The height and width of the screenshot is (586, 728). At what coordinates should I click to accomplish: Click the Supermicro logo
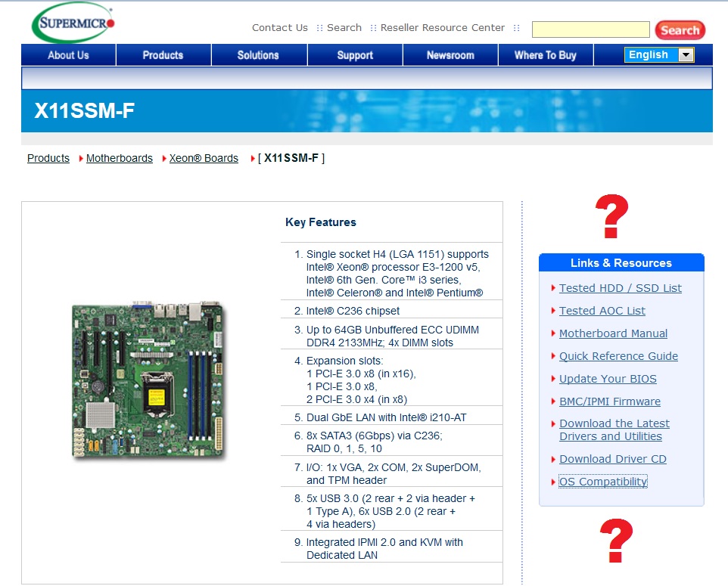[x=73, y=22]
